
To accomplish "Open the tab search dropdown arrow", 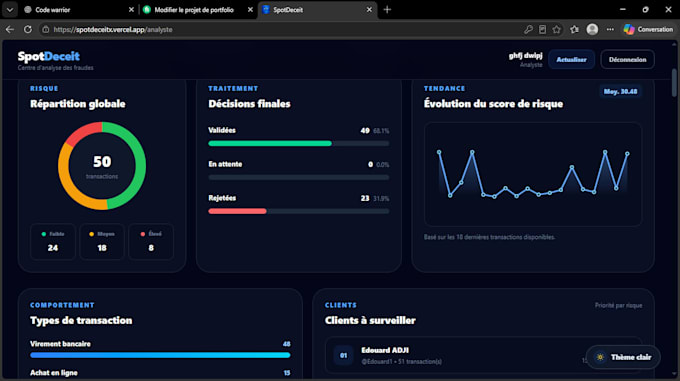I will [10, 10].
